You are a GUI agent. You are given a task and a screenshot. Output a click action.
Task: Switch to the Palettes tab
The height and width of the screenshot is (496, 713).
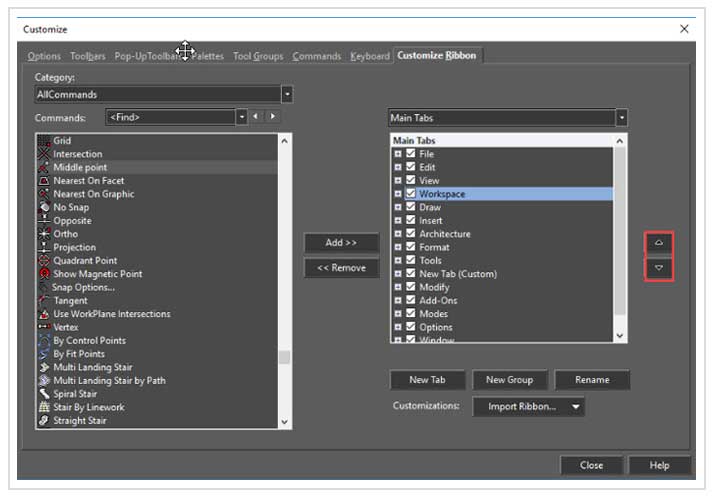[208, 56]
